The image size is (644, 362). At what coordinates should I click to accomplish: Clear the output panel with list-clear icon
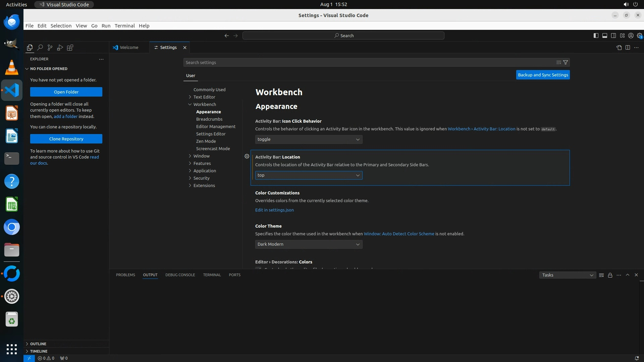[x=601, y=275]
